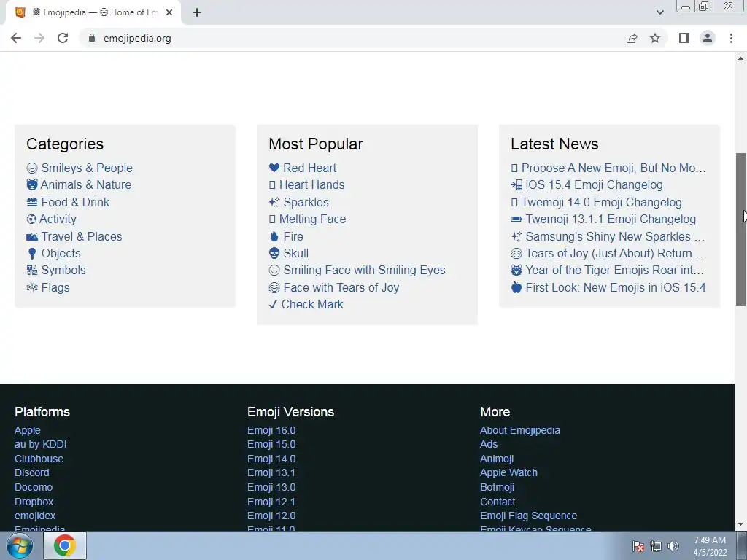This screenshot has width=747, height=560.
Task: Open the Heart Hands emoji page
Action: coord(311,184)
